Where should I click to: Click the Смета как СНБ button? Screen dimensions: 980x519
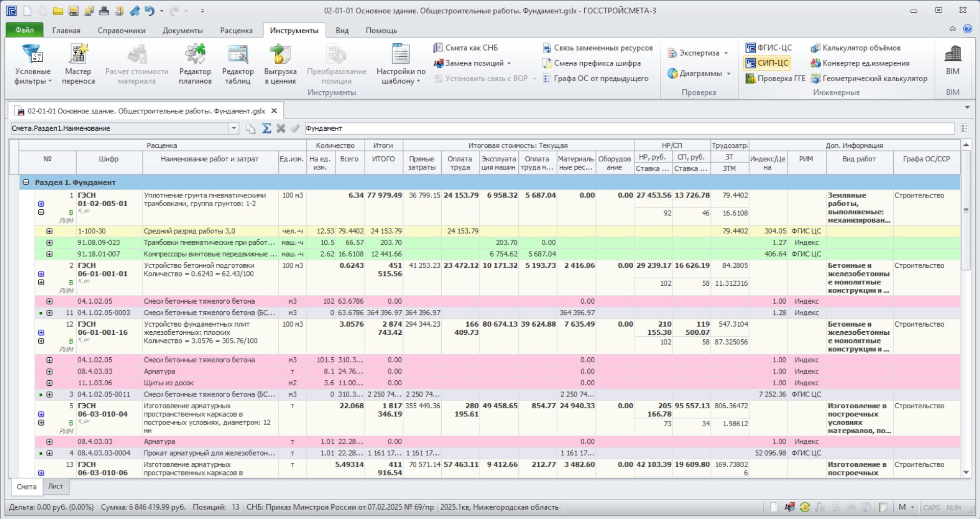pyautogui.click(x=465, y=48)
